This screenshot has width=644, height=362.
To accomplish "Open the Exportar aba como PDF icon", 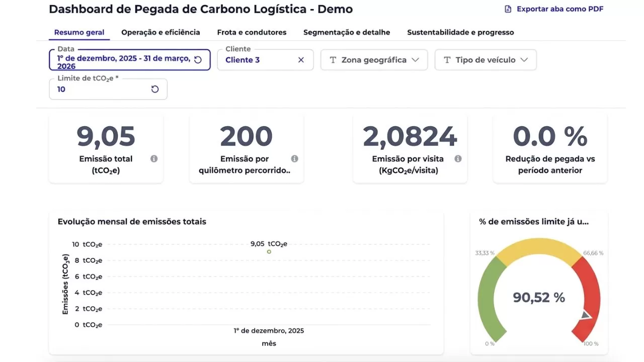I will [509, 9].
